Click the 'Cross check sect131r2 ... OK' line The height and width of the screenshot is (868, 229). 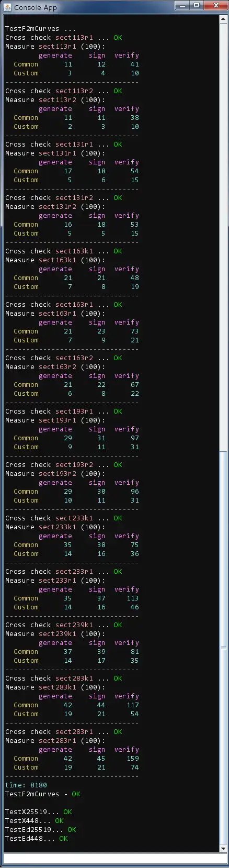click(64, 198)
